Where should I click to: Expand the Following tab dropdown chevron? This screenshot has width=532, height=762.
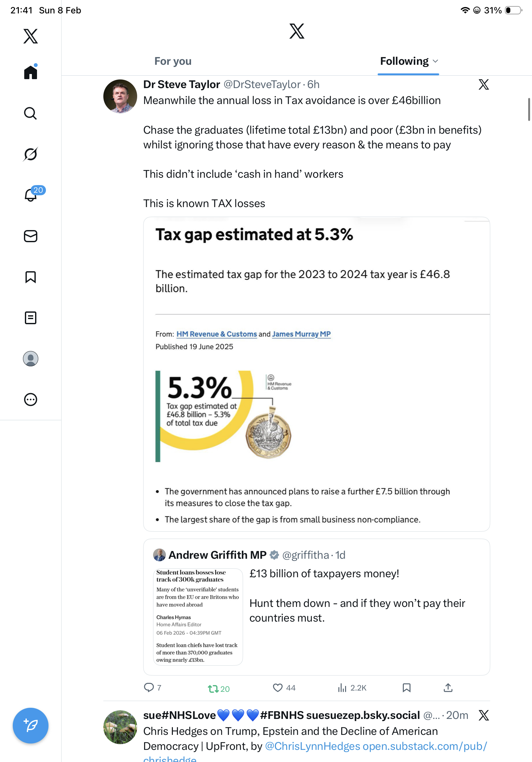[435, 61]
